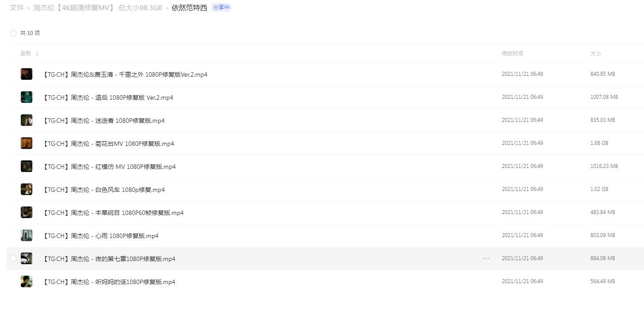Click the 迷迭香 video thumbnail icon
The height and width of the screenshot is (312, 644).
pos(27,120)
